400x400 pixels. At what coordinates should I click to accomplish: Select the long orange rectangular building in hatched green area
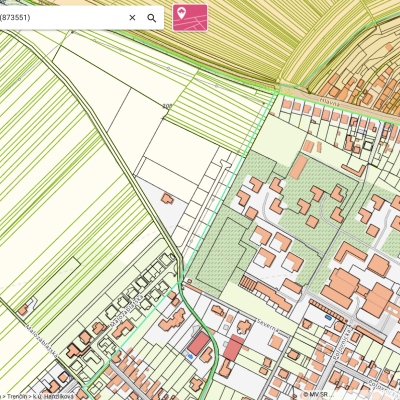(x=298, y=167)
